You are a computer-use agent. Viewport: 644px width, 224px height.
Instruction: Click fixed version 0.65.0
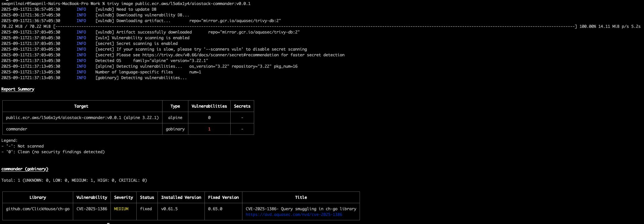point(215,209)
